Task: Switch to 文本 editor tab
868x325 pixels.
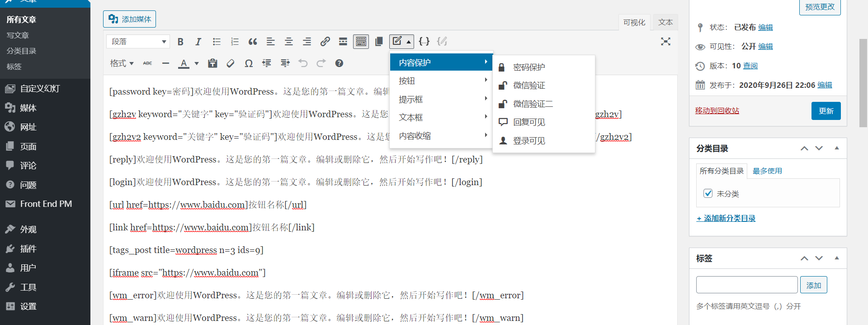Action: click(x=665, y=22)
